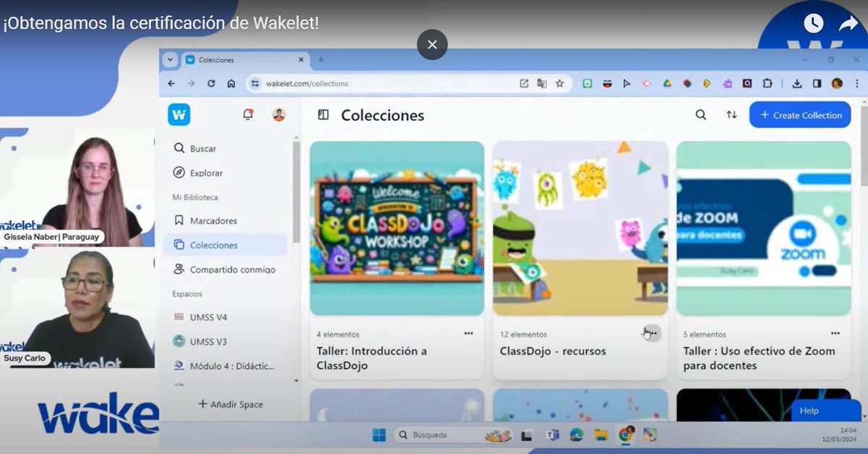Open Compartido conmigo section
This screenshot has height=454, width=868.
pos(227,268)
